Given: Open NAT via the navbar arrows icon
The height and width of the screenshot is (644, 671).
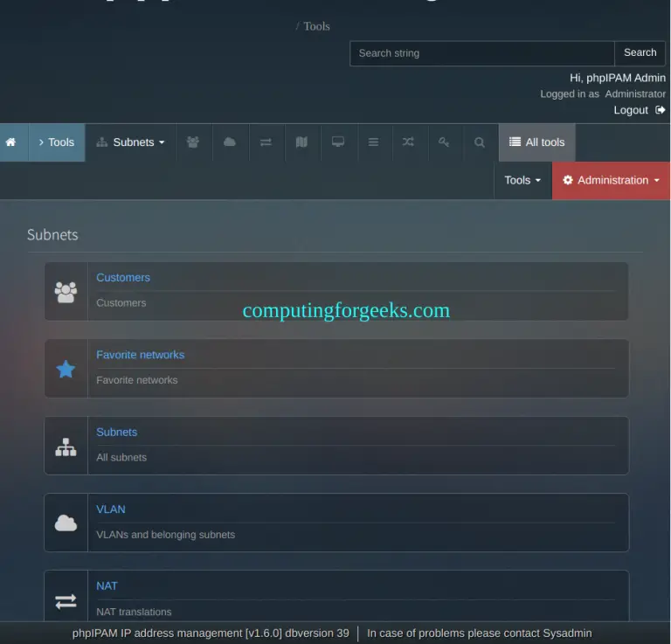Looking at the screenshot, I should pos(266,142).
